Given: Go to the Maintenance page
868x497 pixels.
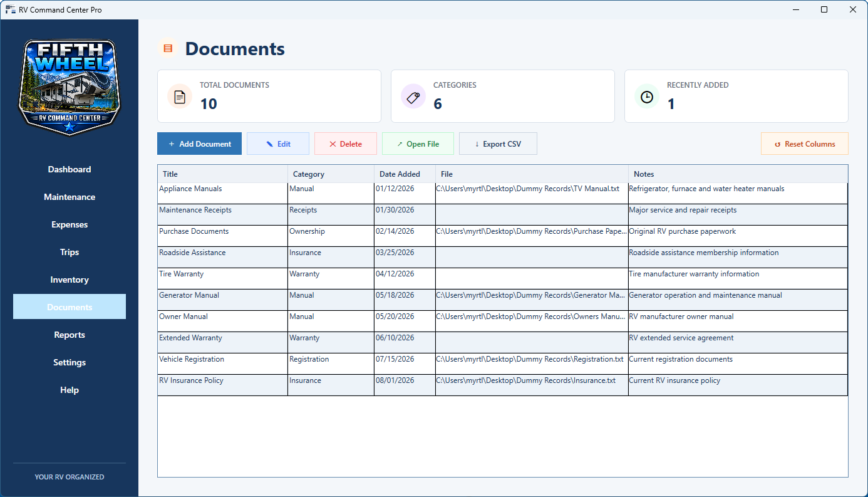Looking at the screenshot, I should coord(70,197).
